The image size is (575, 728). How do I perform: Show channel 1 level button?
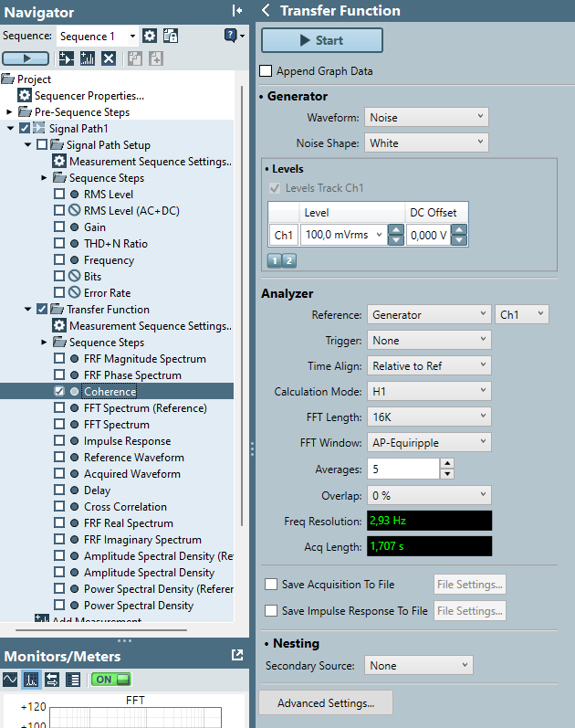(x=275, y=260)
